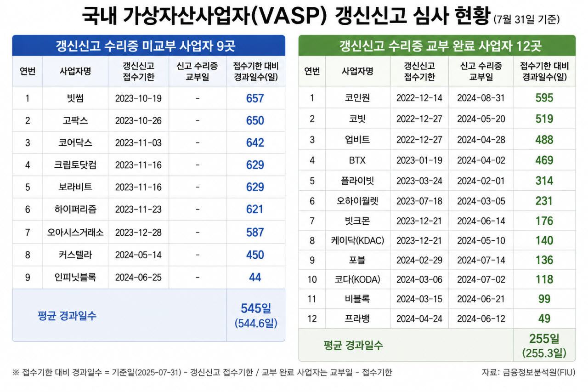Click '코다(KODA)'
This screenshot has width=588, height=392.
click(357, 279)
